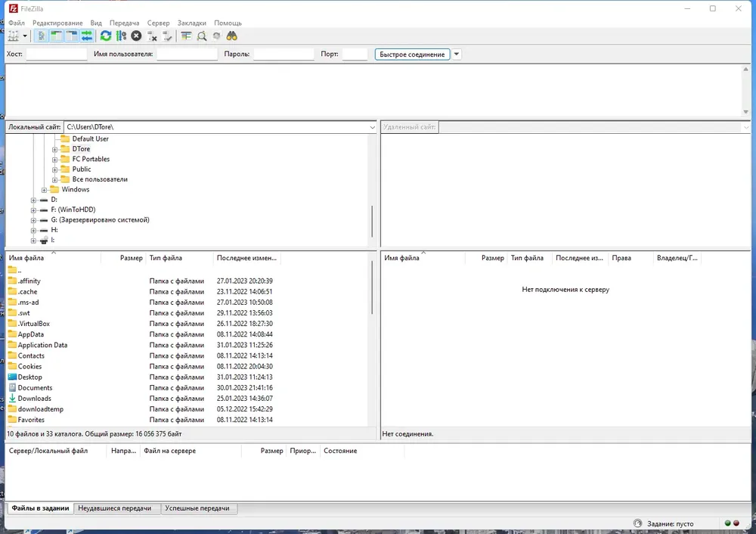The width and height of the screenshot is (756, 534).
Task: Click the magnifier toolbar icon
Action: coord(202,36)
